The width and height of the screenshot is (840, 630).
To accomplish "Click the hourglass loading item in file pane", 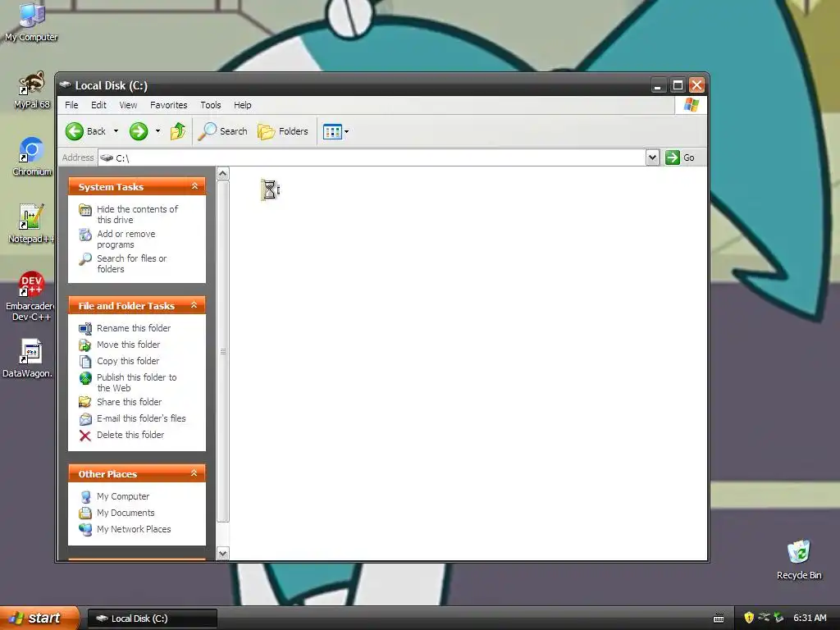I will [270, 189].
